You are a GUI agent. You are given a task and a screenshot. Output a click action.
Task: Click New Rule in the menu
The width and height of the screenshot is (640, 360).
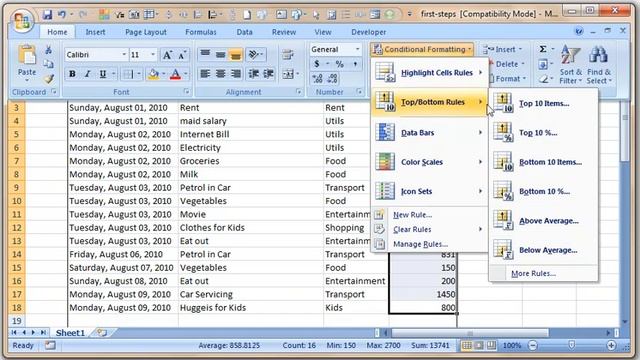click(x=429, y=215)
